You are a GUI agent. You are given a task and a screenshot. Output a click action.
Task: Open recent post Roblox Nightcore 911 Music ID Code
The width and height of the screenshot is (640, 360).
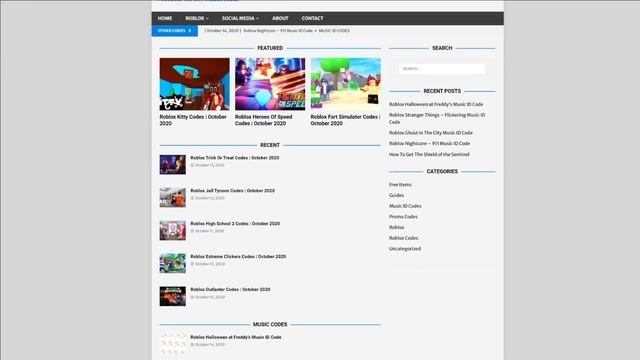coord(429,144)
